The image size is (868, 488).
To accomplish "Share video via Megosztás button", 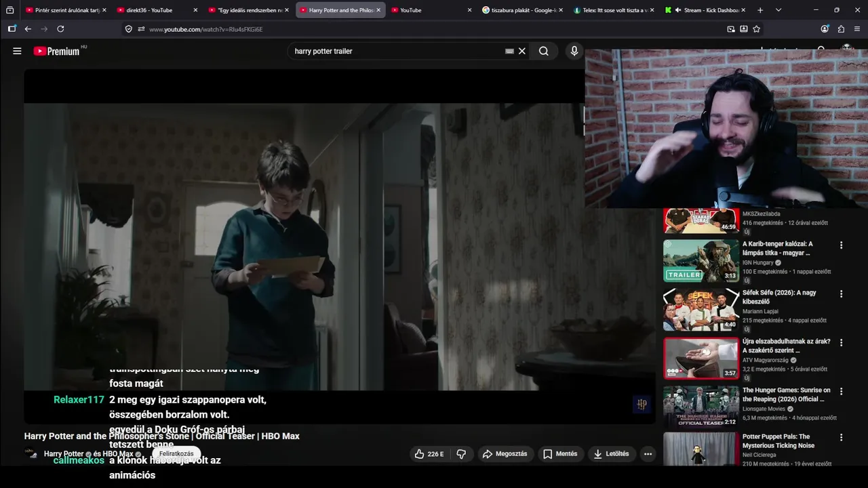I will pyautogui.click(x=505, y=454).
